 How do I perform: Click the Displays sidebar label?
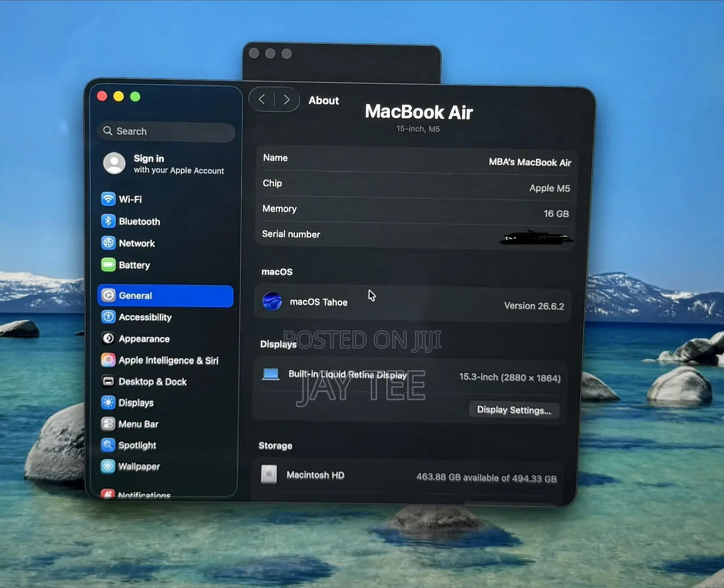click(x=136, y=403)
